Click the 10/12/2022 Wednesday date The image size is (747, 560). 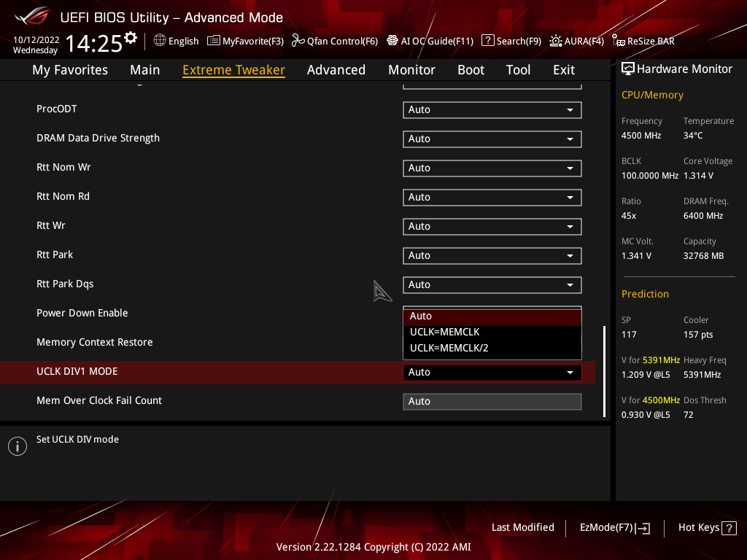pyautogui.click(x=36, y=45)
